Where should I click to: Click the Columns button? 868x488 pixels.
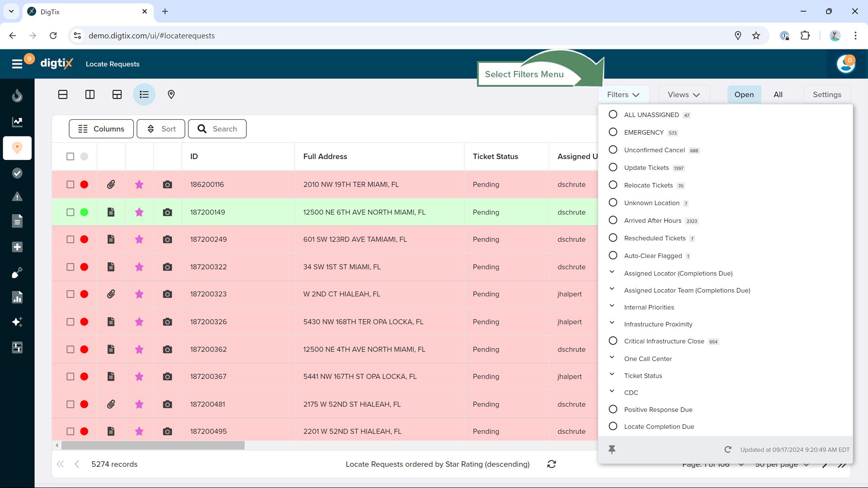(101, 129)
